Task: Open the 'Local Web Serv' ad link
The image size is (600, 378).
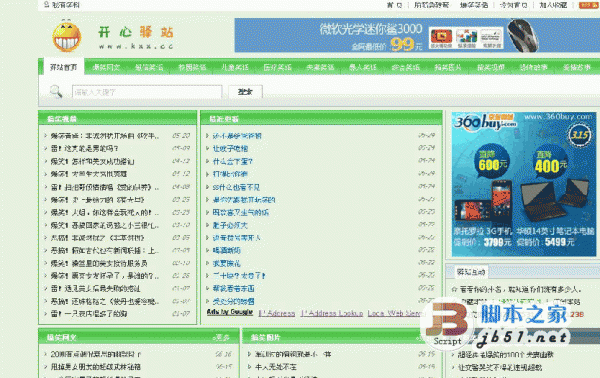Action: (x=395, y=313)
